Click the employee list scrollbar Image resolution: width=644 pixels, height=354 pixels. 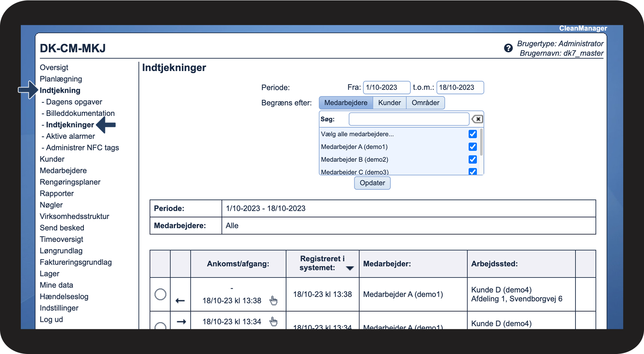click(481, 142)
